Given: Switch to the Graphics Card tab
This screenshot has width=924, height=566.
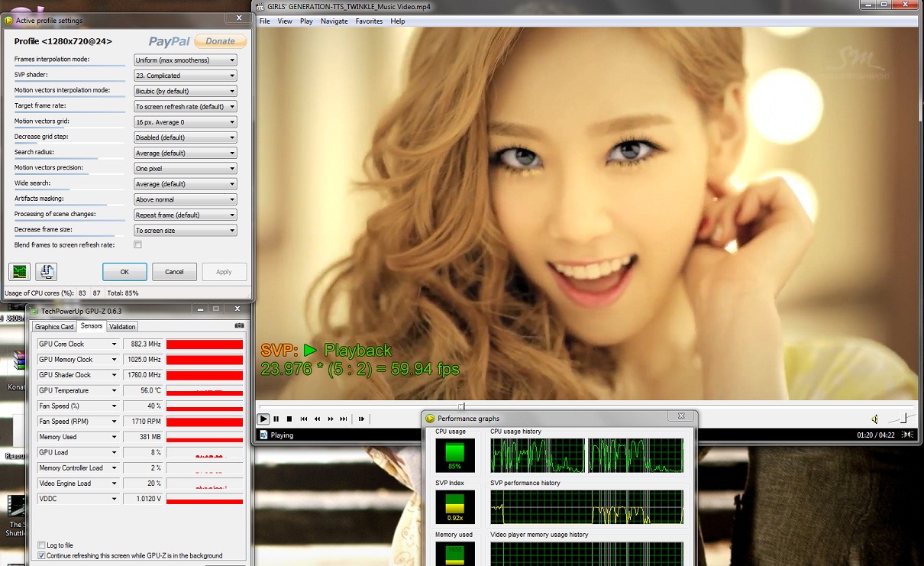Looking at the screenshot, I should 54,327.
